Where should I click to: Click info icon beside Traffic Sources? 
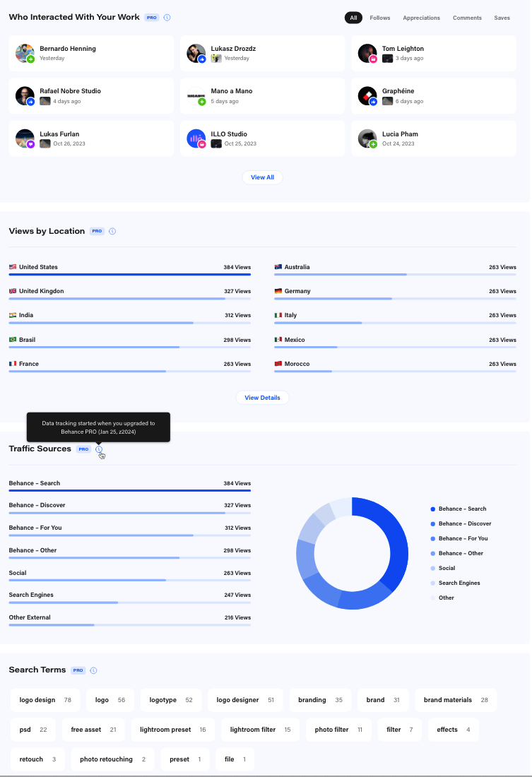tap(99, 449)
